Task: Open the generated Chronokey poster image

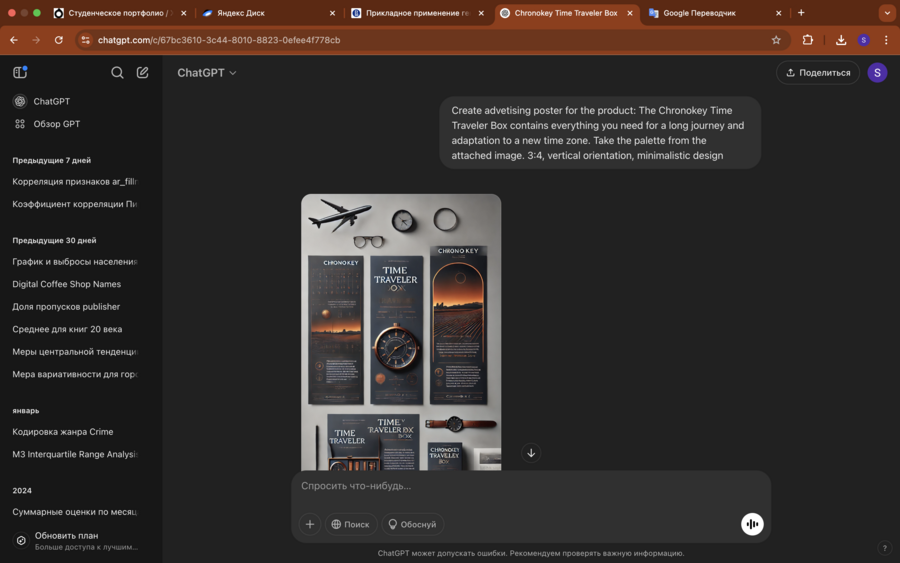Action: click(401, 332)
